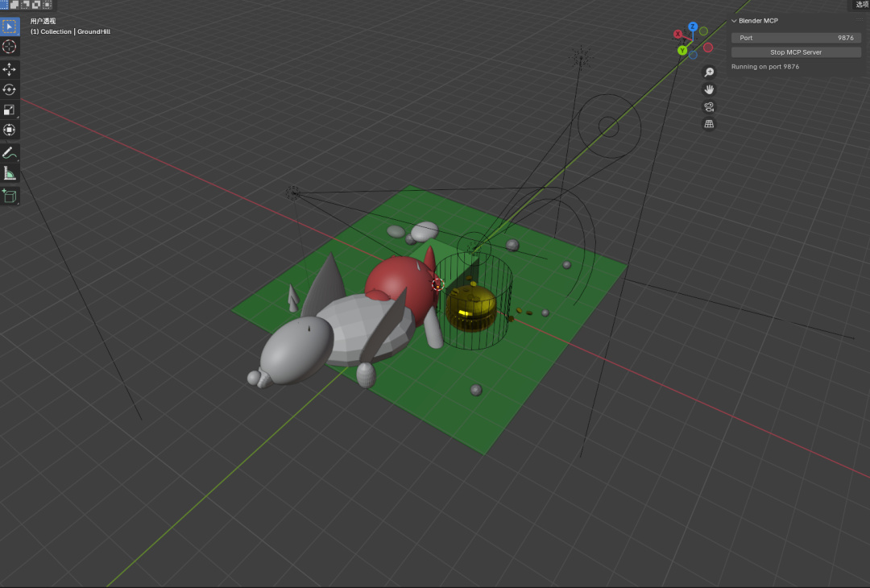Image resolution: width=870 pixels, height=588 pixels.
Task: Click the blue Z axis gizmo handle
Action: pyautogui.click(x=693, y=26)
